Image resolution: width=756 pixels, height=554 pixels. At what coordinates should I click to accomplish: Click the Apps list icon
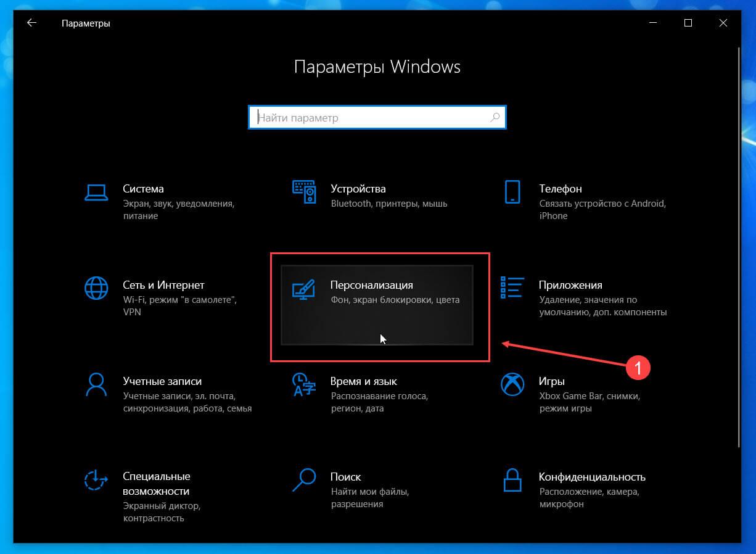[x=512, y=288]
